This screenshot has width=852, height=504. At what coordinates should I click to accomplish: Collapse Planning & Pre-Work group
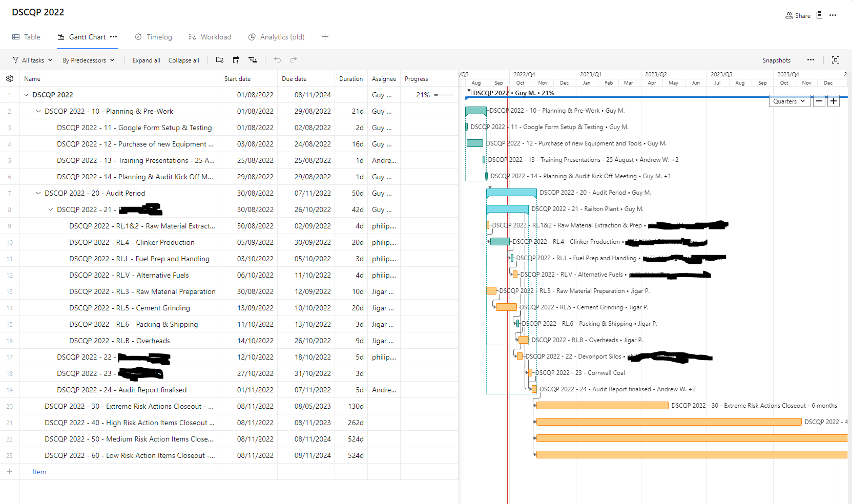tap(38, 111)
